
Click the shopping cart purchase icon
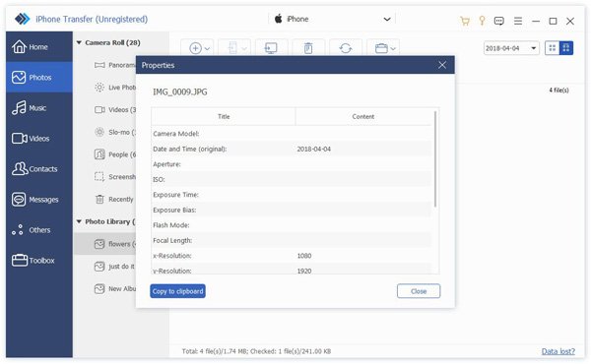click(465, 21)
